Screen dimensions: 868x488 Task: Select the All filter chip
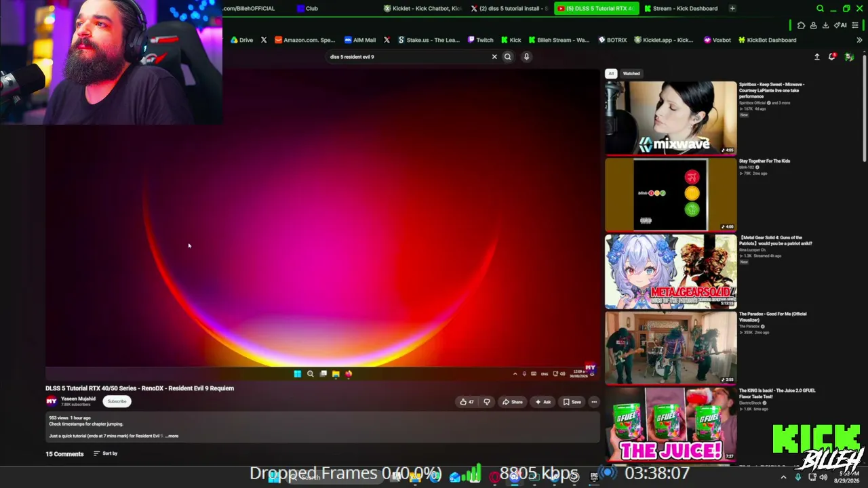tap(611, 73)
